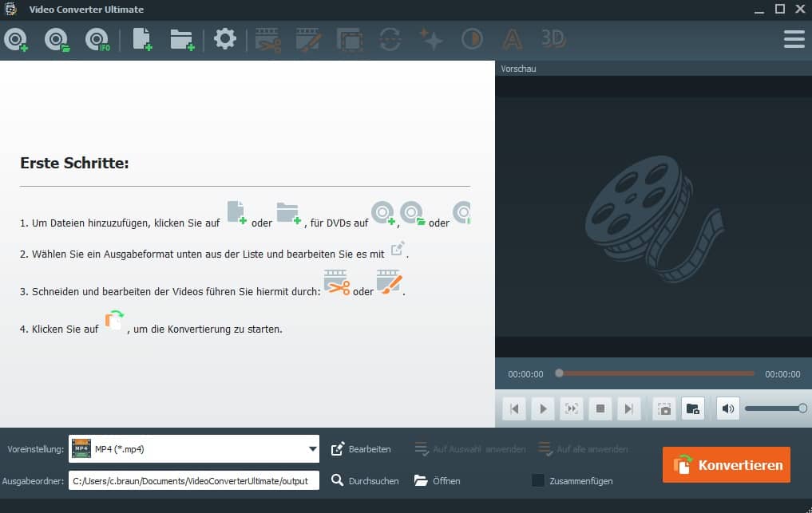Image resolution: width=812 pixels, height=513 pixels.
Task: Enable the Zusammenfügen checkbox
Action: [x=538, y=480]
